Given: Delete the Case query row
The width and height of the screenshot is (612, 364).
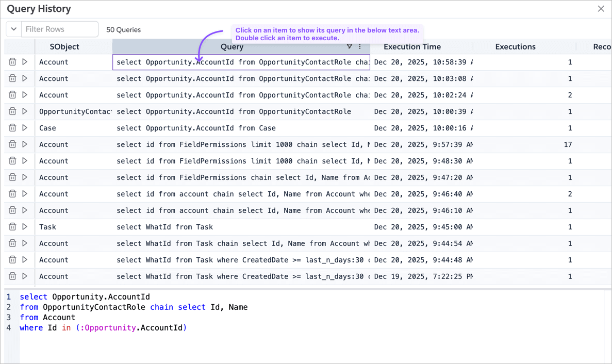Looking at the screenshot, I should coord(12,128).
